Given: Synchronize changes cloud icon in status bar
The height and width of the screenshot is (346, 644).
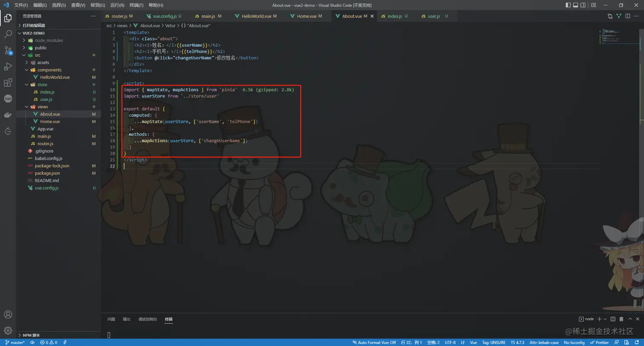Looking at the screenshot, I should 32,342.
